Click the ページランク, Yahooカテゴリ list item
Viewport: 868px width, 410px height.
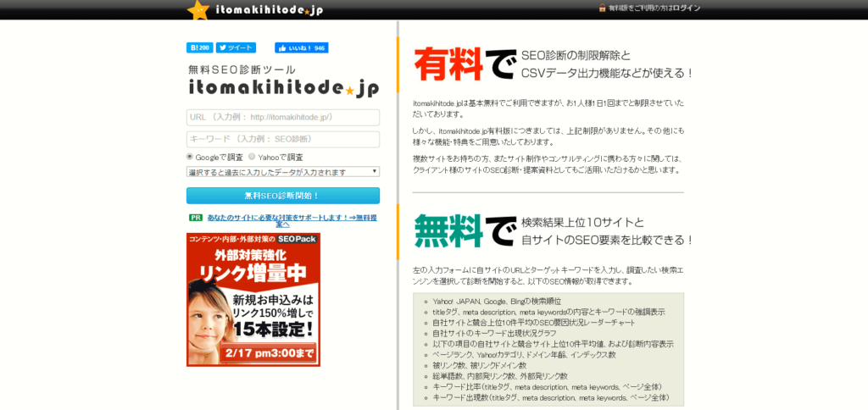(x=524, y=354)
